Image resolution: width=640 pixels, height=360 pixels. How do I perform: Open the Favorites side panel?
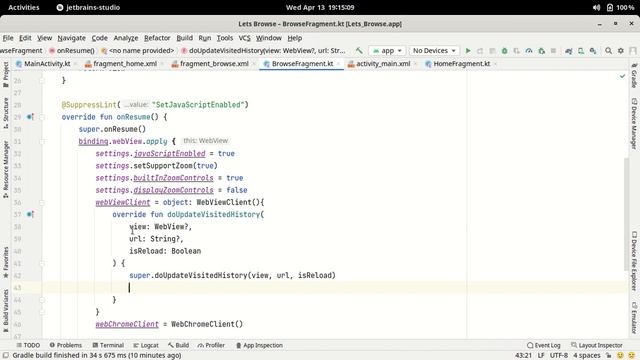click(6, 262)
